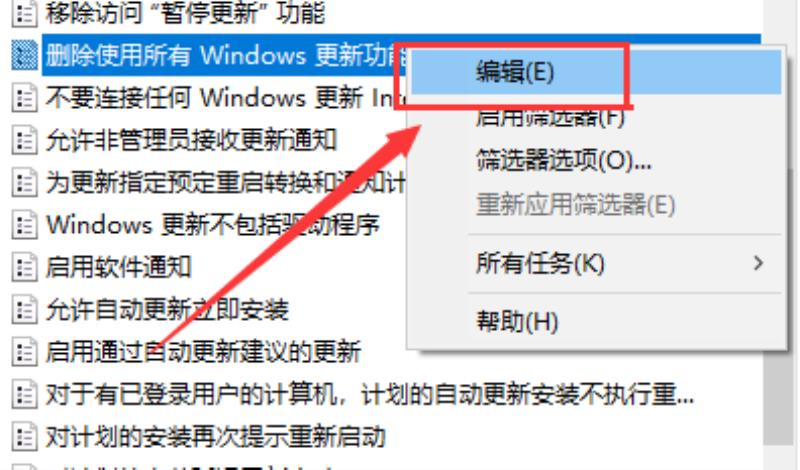This screenshot has width=800, height=470.
Task: Click the highlighted policy icon for 删除使用所有 Windows 更新功能
Action: [24, 55]
